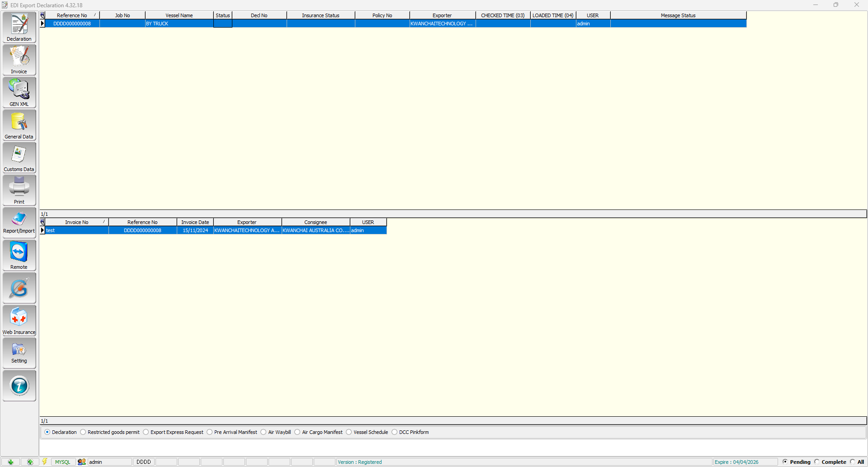
Task: Select the invoice row named test
Action: point(76,230)
